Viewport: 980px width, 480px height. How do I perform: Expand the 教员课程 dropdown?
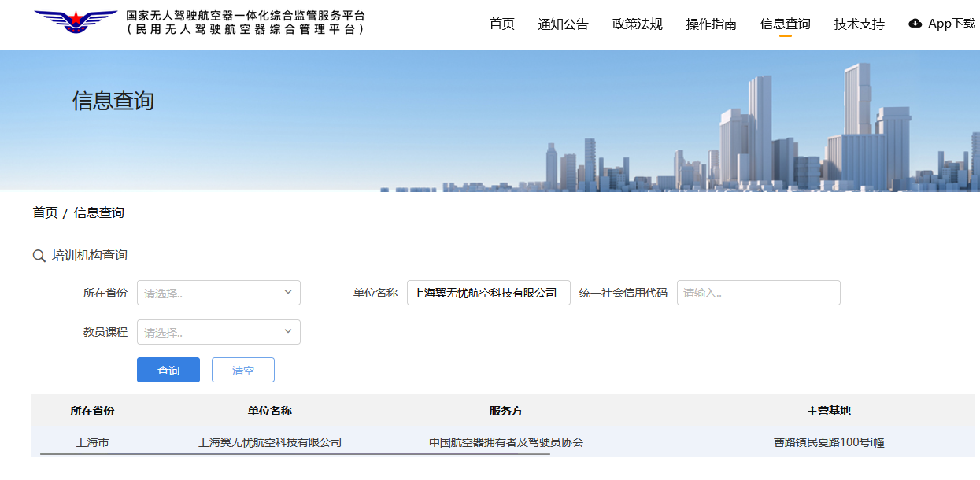[x=219, y=332]
